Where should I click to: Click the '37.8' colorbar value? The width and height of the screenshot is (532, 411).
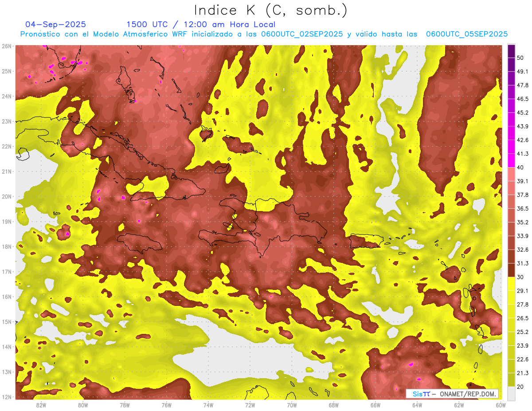pyautogui.click(x=523, y=195)
